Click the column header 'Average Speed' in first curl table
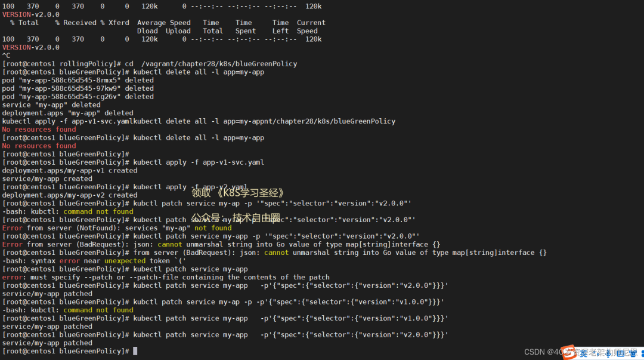This screenshot has width=644, height=360. click(x=164, y=23)
